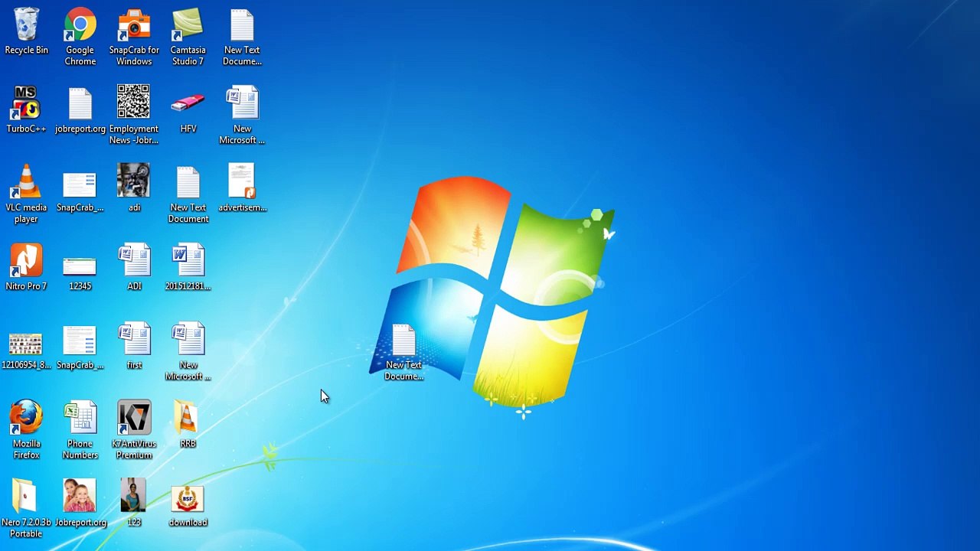Select the SnapCrab for Windows shortcut
This screenshot has height=551, width=980.
pos(134,37)
